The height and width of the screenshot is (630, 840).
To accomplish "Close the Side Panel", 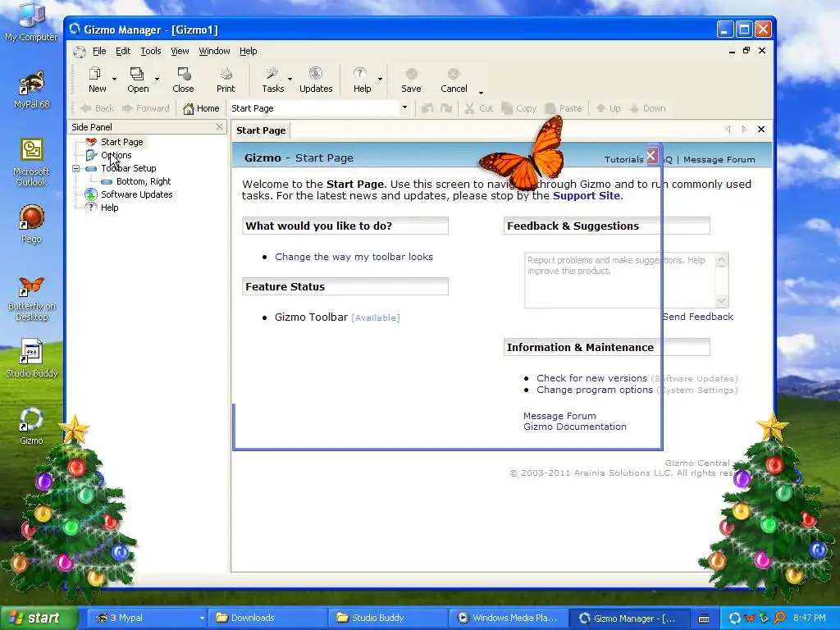I will [x=219, y=126].
